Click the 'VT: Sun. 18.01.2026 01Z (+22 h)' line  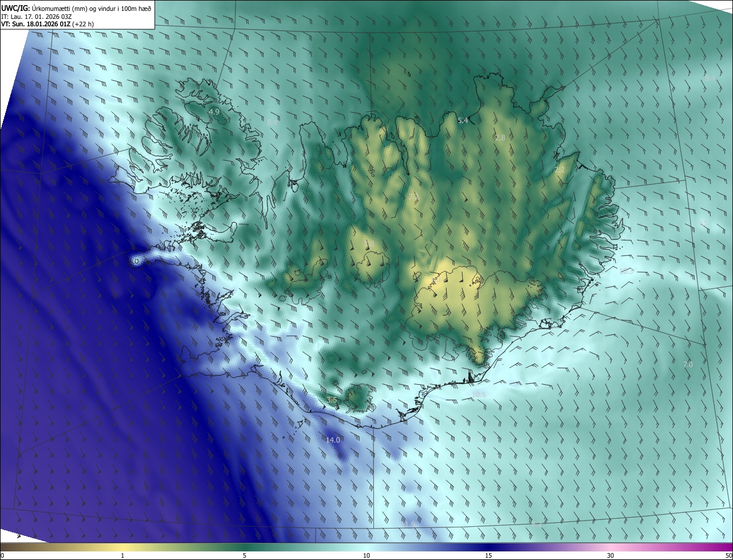tap(48, 23)
